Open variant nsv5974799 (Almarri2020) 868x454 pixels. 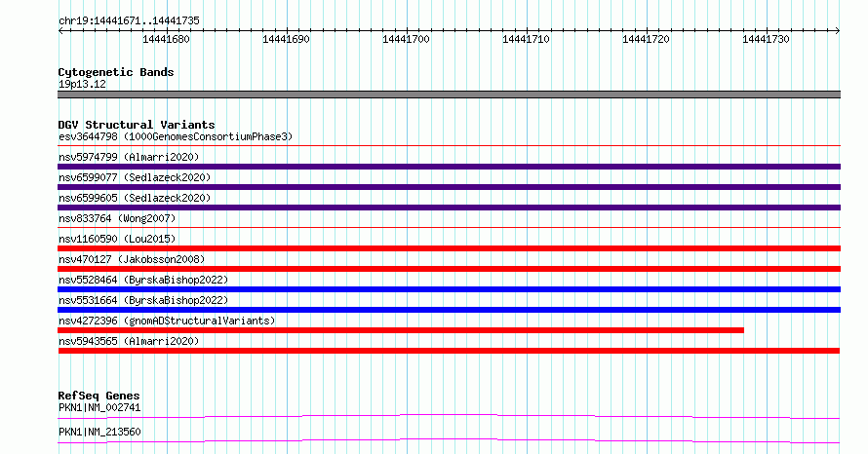(x=129, y=157)
